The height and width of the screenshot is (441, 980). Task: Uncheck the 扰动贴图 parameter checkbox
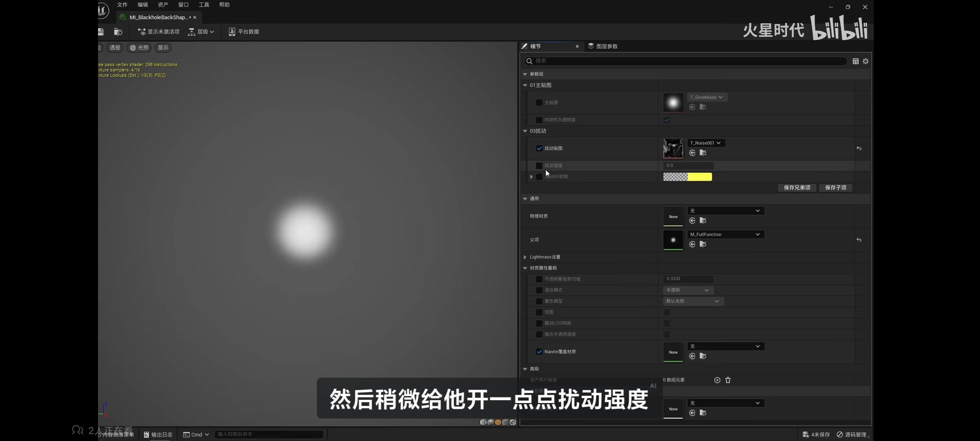tap(539, 148)
